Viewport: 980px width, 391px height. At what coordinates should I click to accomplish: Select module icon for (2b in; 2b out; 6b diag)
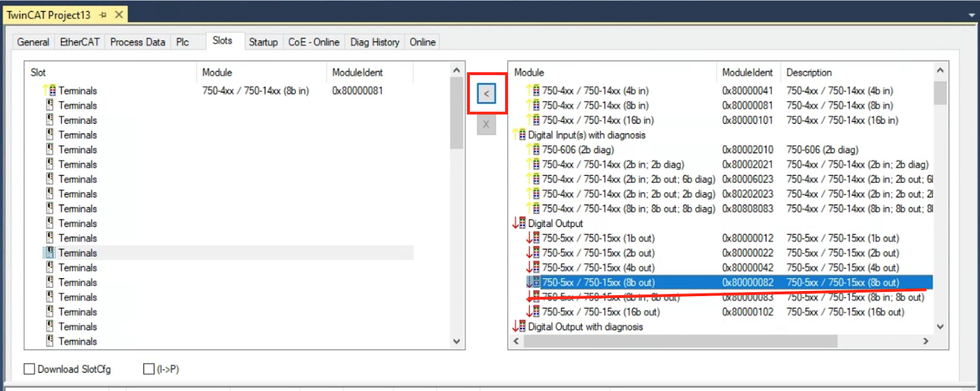(x=533, y=179)
